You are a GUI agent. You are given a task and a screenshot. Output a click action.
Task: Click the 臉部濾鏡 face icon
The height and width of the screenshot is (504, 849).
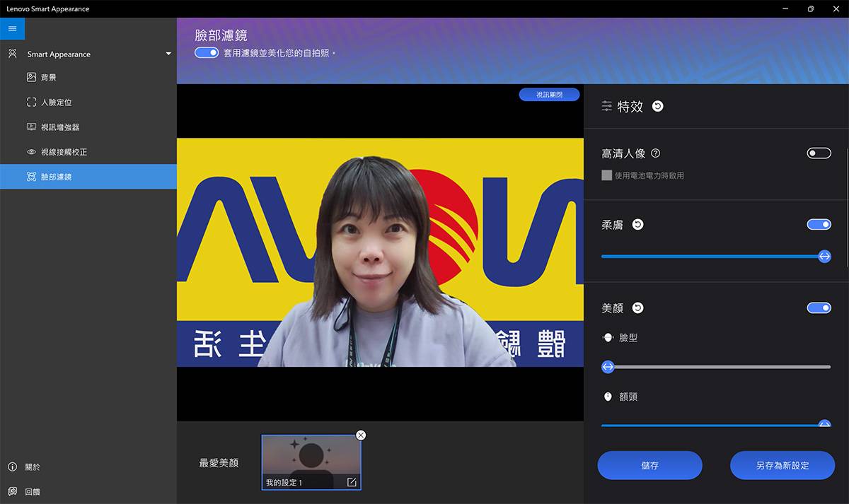(x=31, y=177)
